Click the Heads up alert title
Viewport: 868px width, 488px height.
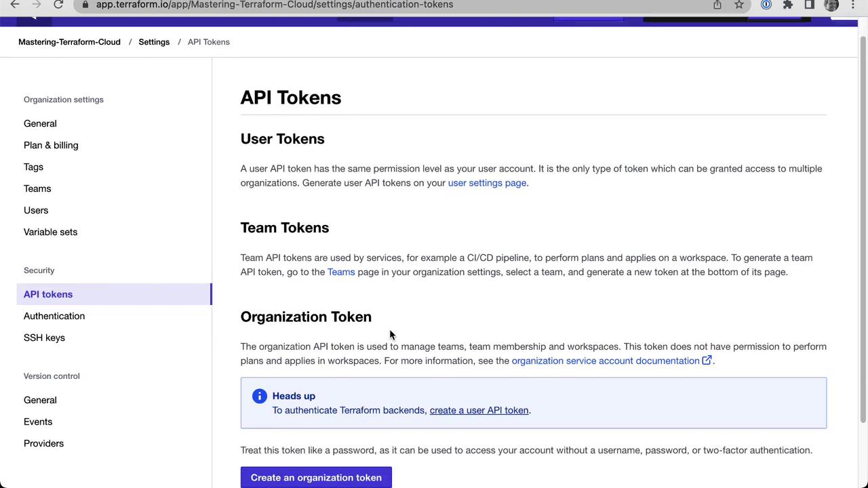[x=294, y=396]
